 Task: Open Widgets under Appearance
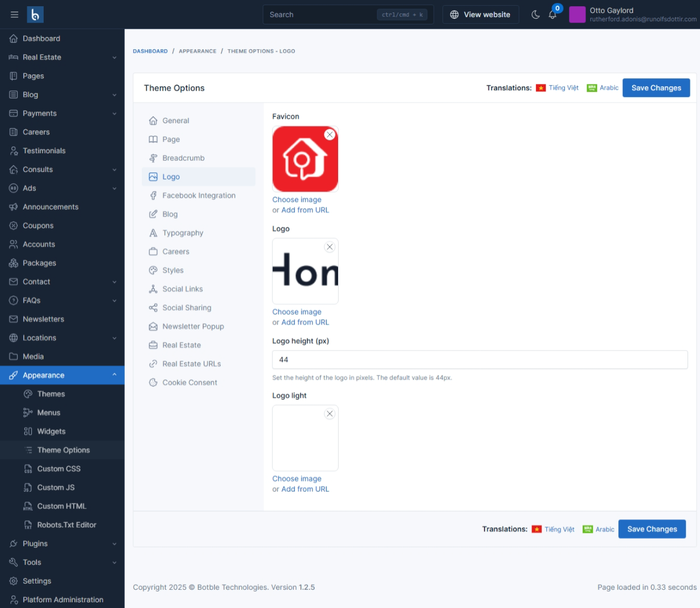click(62, 432)
